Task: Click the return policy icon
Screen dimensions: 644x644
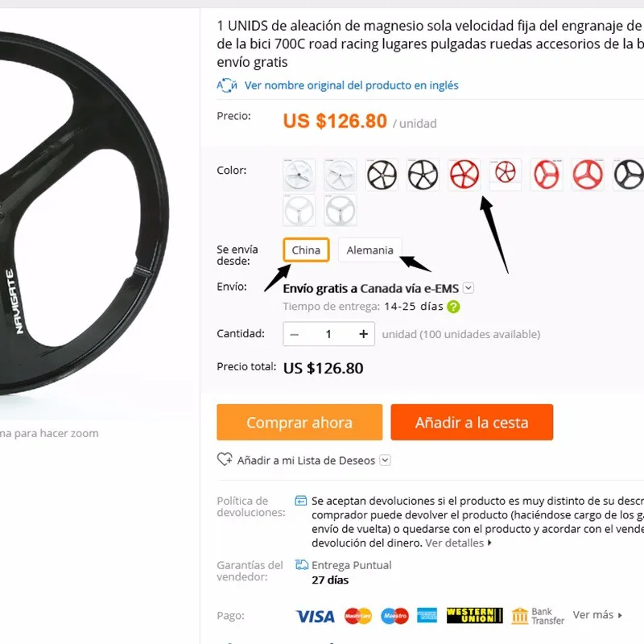Action: (x=301, y=501)
